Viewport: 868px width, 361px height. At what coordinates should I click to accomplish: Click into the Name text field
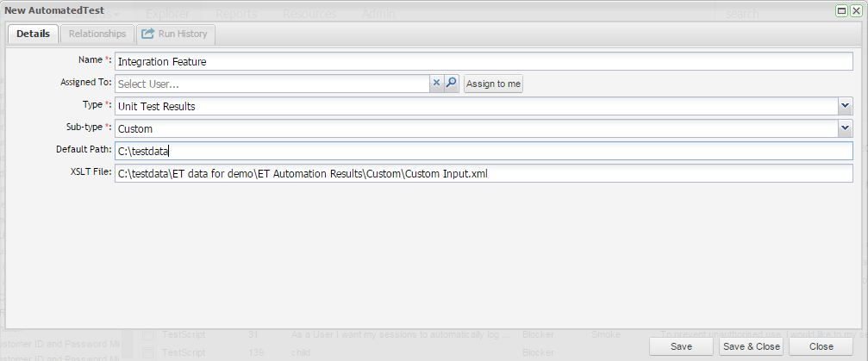[483, 61]
